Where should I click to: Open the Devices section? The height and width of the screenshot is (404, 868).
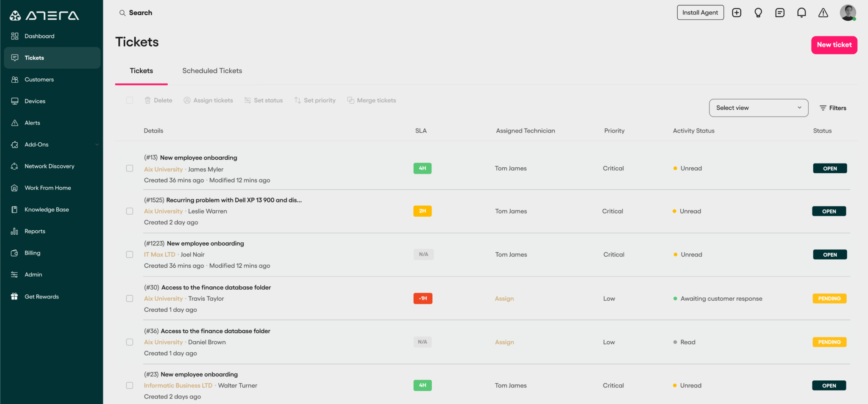[35, 101]
